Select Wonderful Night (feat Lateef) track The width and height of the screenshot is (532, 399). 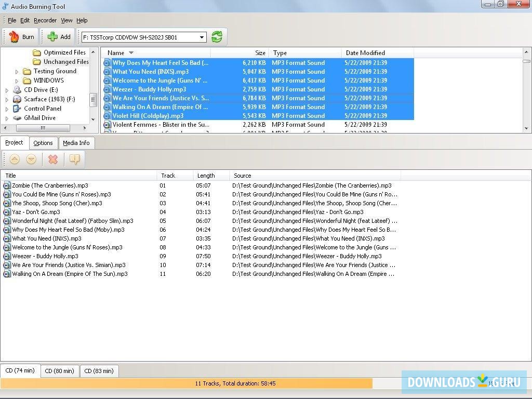(x=200, y=221)
